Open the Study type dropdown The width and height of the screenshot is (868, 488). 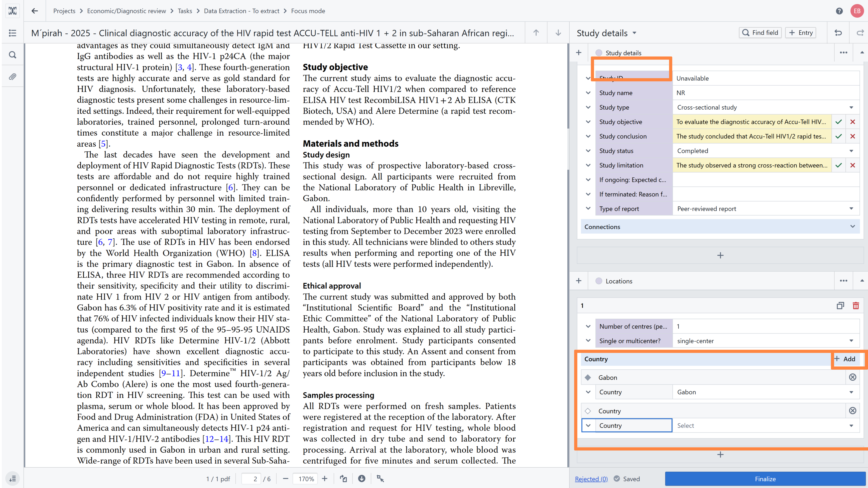[766, 108]
